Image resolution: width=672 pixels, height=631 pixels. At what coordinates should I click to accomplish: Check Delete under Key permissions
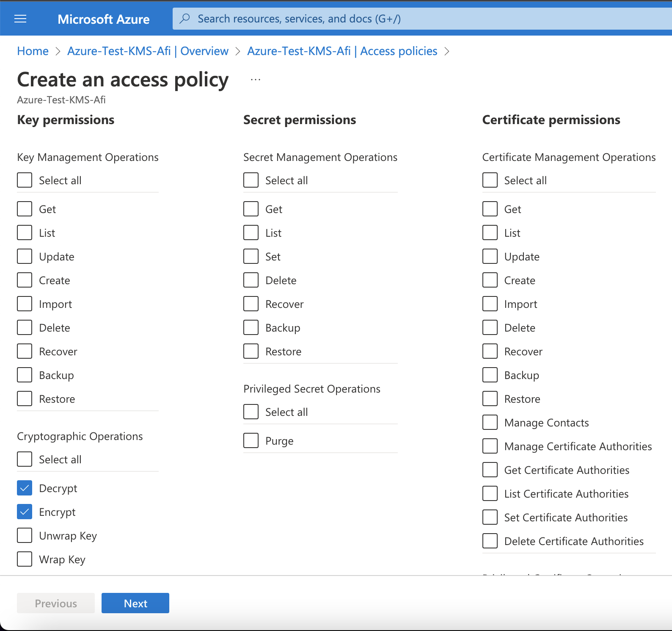coord(25,327)
